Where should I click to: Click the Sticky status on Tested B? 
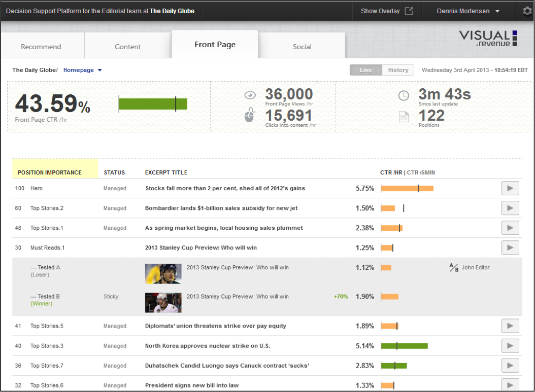[111, 297]
